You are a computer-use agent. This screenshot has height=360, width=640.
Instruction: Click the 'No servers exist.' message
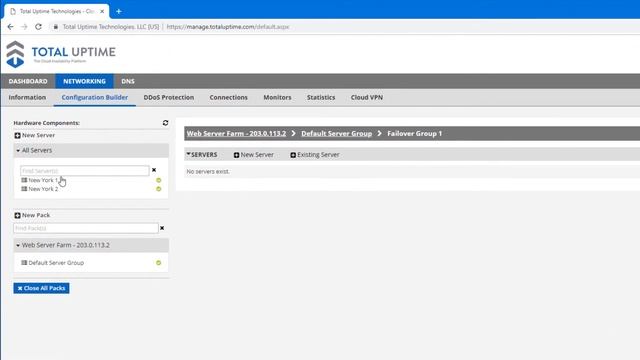coord(208,171)
